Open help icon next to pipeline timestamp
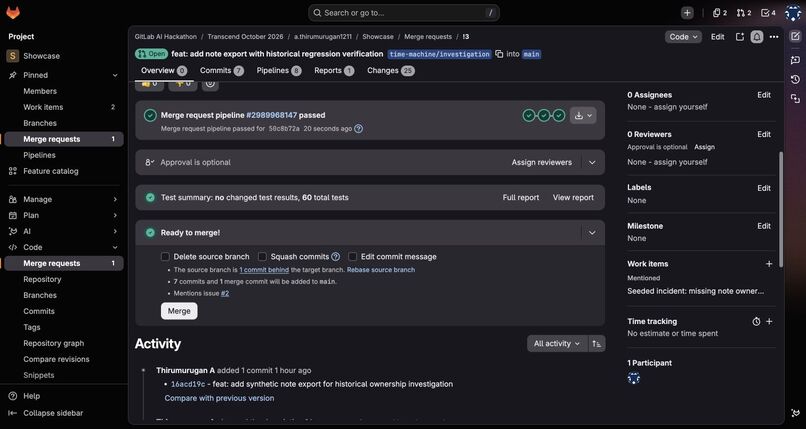Screen dimensions: 806x429 point(359,128)
